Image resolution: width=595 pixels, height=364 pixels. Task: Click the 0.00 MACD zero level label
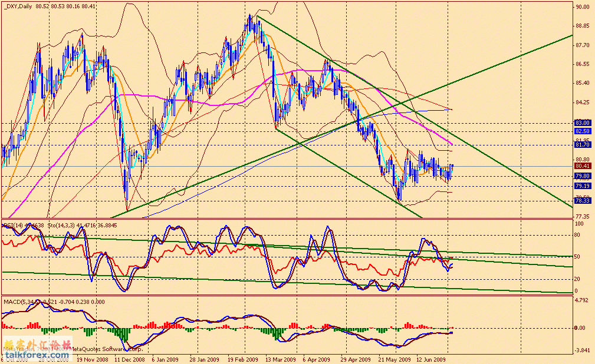coord(580,328)
